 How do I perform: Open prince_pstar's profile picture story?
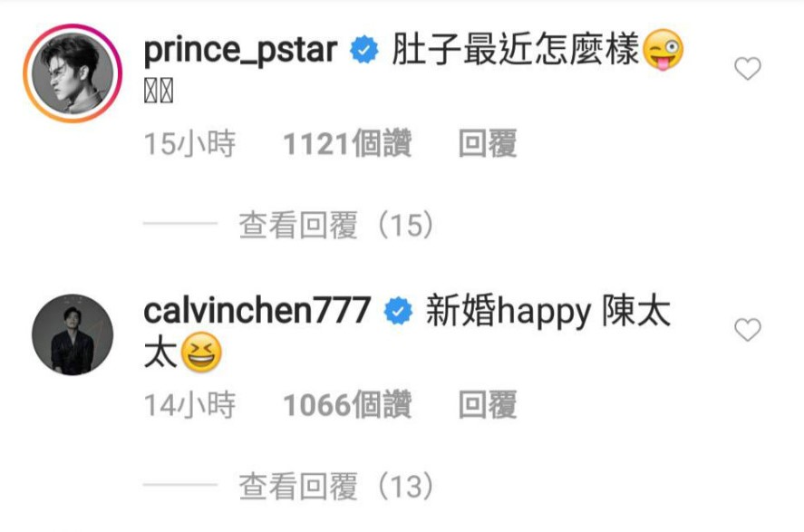pyautogui.click(x=73, y=73)
